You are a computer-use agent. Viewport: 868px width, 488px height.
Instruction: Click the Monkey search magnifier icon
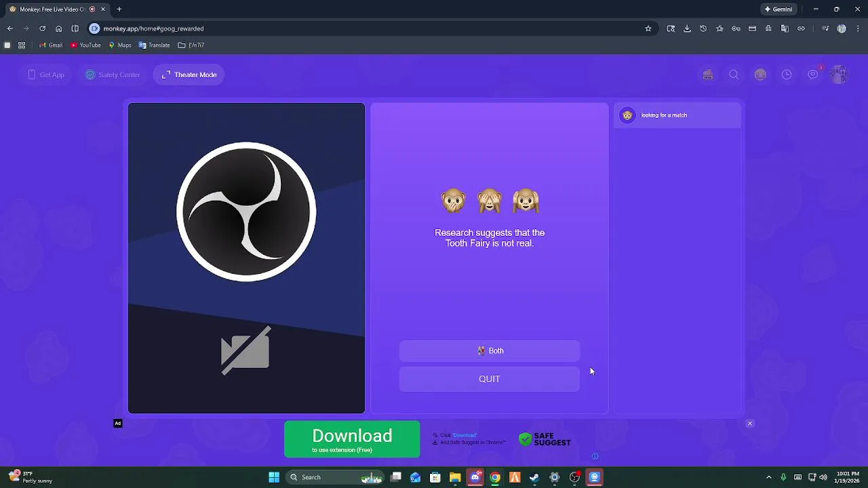[734, 75]
